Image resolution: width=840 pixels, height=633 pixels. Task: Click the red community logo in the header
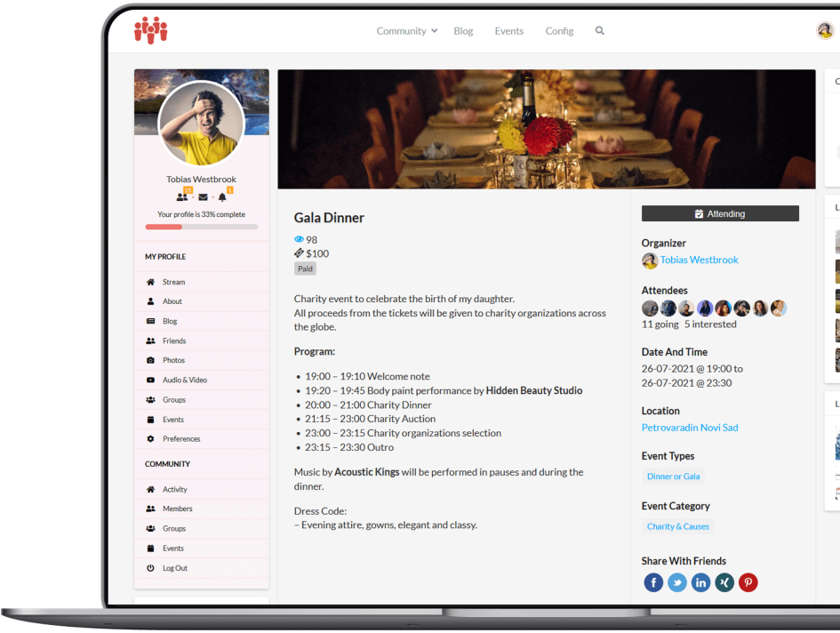(150, 30)
